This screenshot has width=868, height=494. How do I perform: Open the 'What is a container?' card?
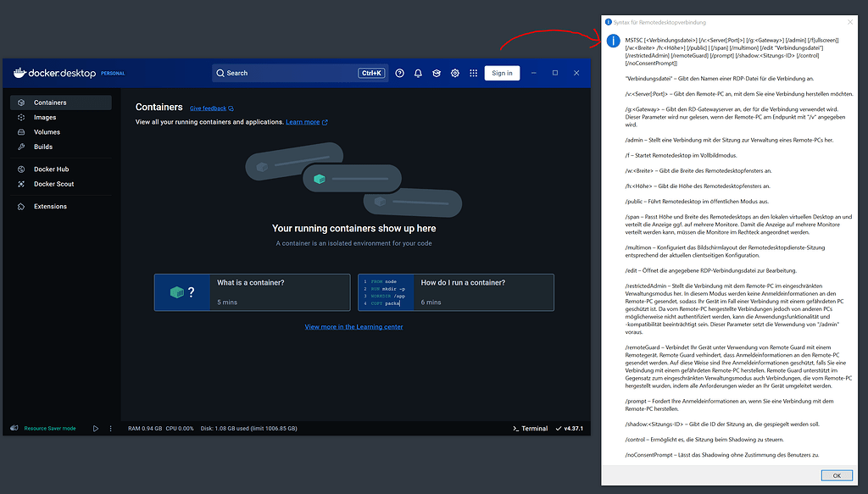pyautogui.click(x=251, y=292)
